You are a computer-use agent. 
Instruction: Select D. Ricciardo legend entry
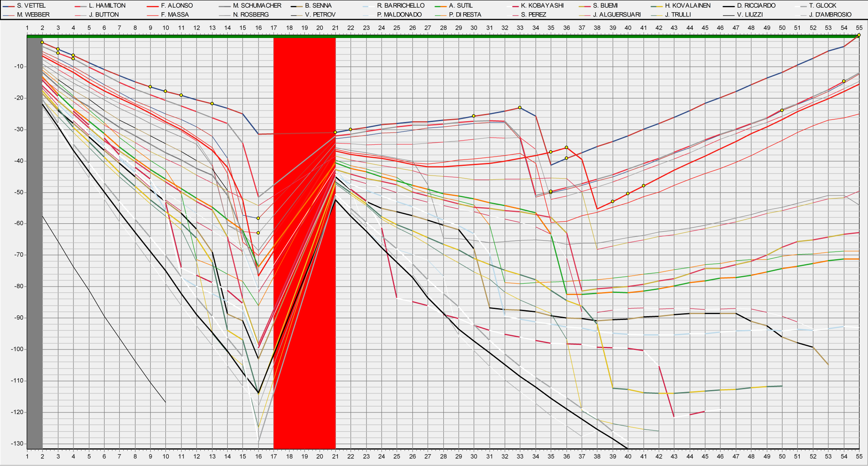(756, 6)
